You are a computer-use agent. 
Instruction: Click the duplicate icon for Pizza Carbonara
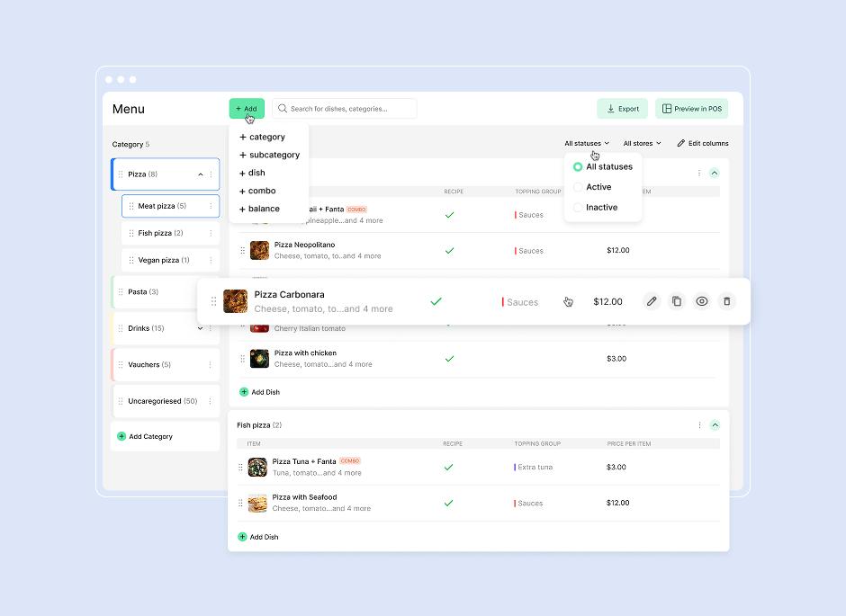(677, 301)
